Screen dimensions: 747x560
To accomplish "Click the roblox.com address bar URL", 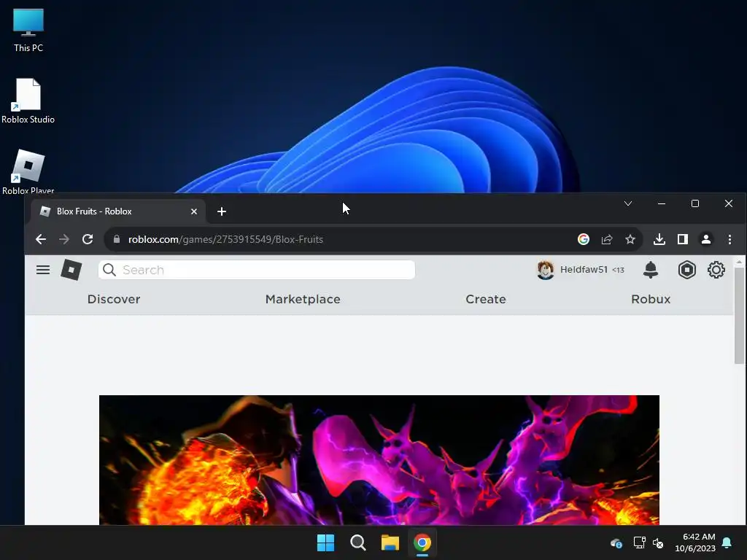I will (x=226, y=239).
